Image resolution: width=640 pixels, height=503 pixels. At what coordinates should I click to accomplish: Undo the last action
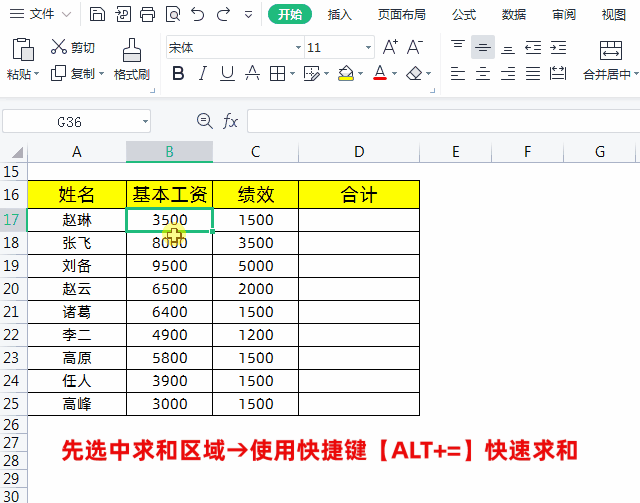198,14
